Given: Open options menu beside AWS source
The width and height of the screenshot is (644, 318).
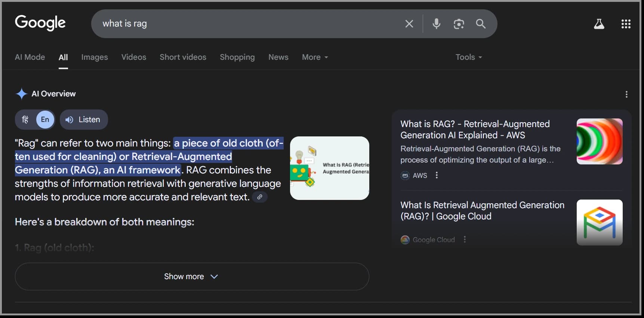Looking at the screenshot, I should click(437, 175).
